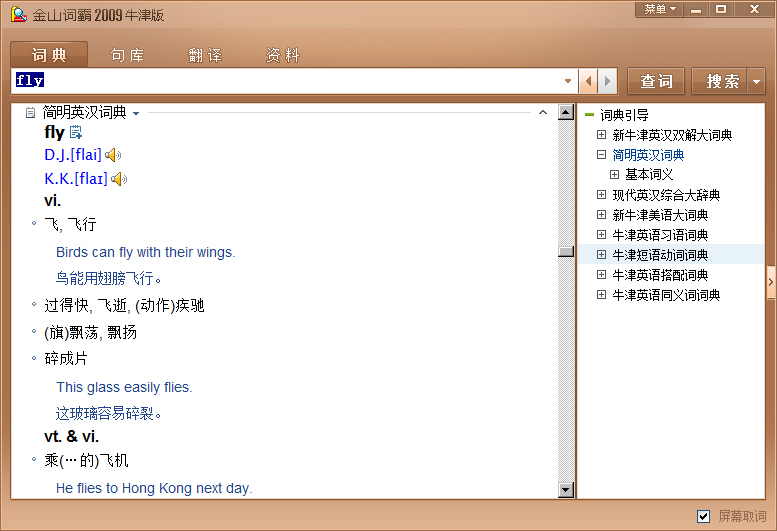The image size is (777, 531).
Task: Toggle 屏幕取词 checkbox
Action: click(703, 517)
